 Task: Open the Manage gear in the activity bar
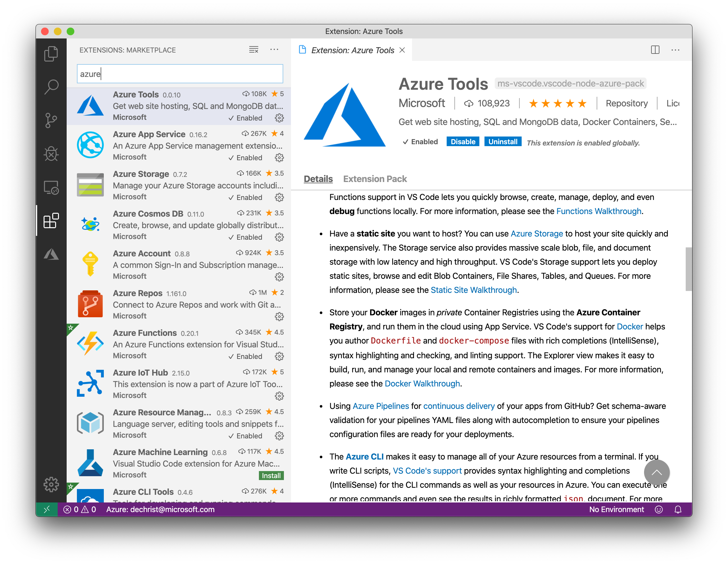(51, 485)
